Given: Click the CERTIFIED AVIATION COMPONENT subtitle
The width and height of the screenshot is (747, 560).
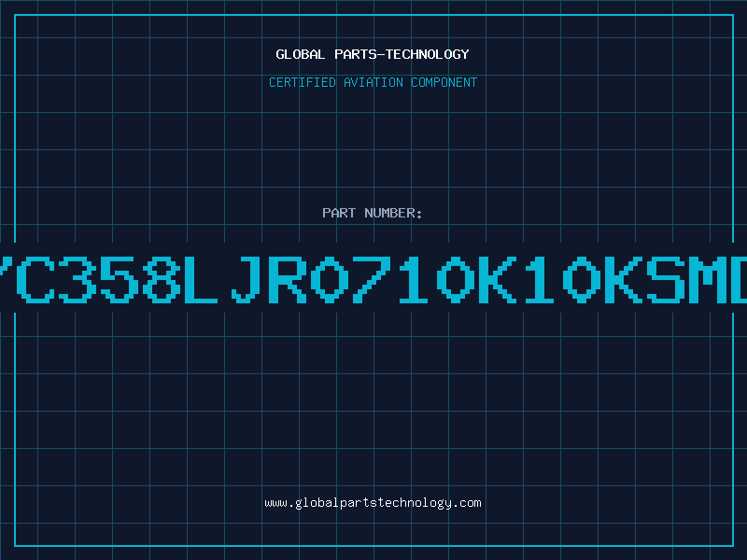Looking at the screenshot, I should [373, 82].
